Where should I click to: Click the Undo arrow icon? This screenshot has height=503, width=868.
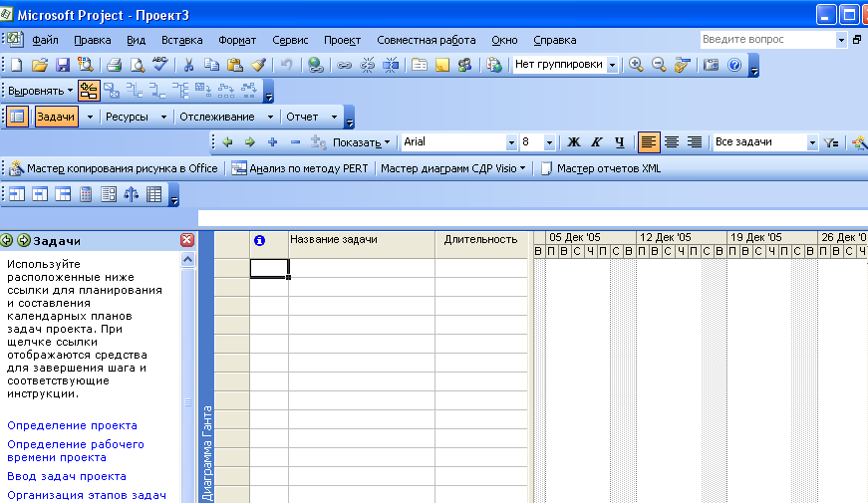[x=286, y=66]
